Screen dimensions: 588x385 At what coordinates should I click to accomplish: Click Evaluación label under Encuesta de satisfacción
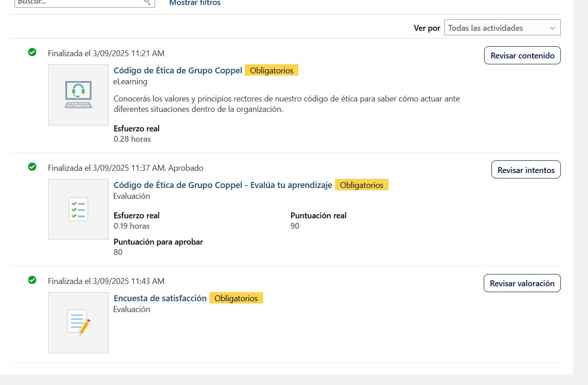point(131,309)
